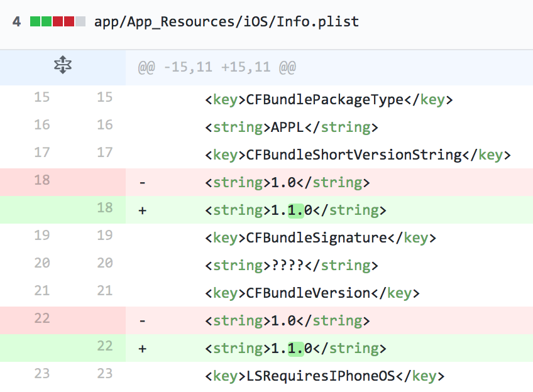
Task: Select line number 22 in the right column
Action: (104, 347)
